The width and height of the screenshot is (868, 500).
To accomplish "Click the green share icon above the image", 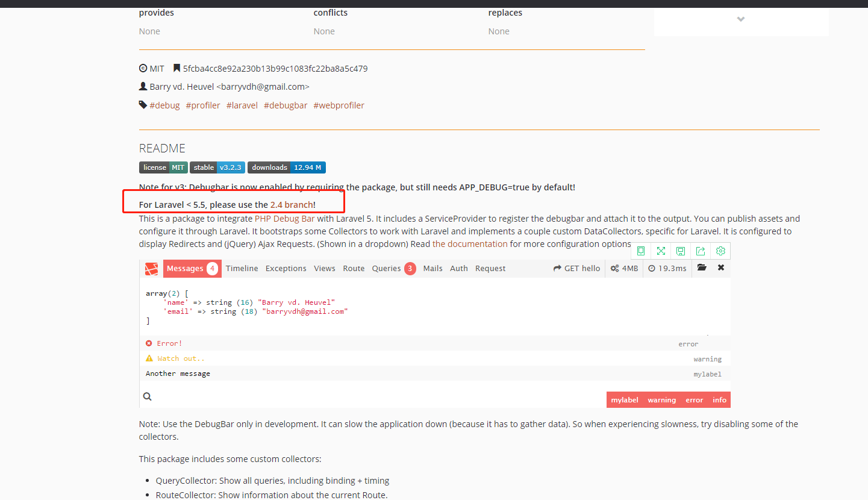I will click(x=701, y=251).
